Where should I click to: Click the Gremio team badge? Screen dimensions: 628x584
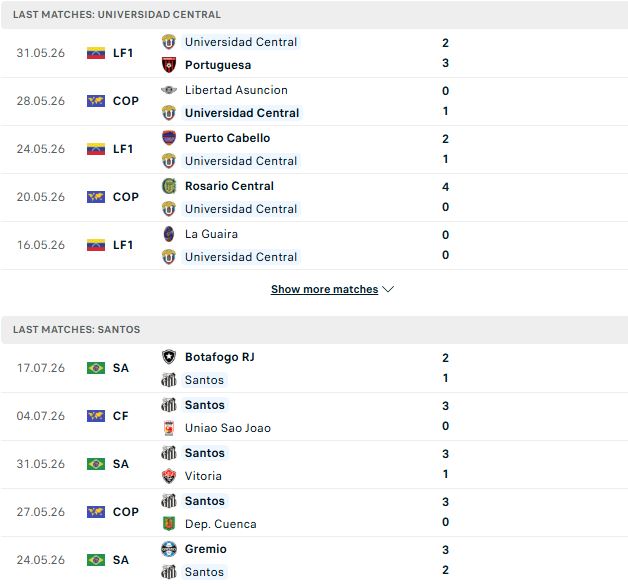[169, 549]
